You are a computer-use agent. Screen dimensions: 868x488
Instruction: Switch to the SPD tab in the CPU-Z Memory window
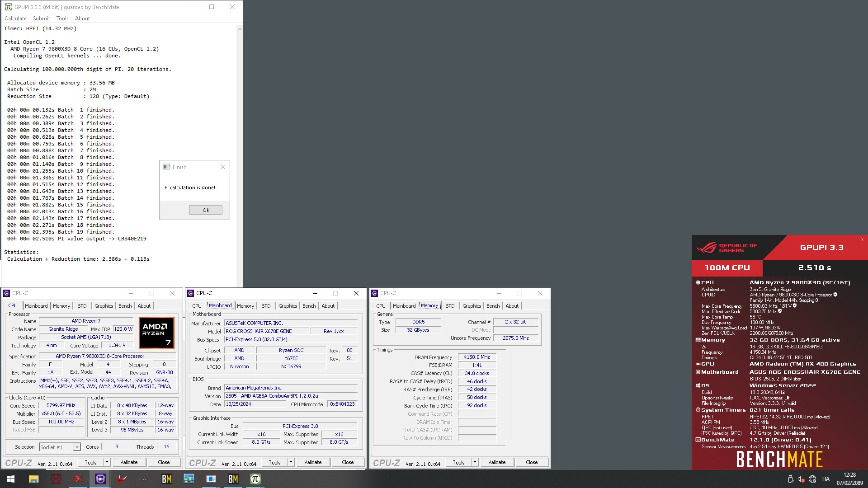pos(450,306)
